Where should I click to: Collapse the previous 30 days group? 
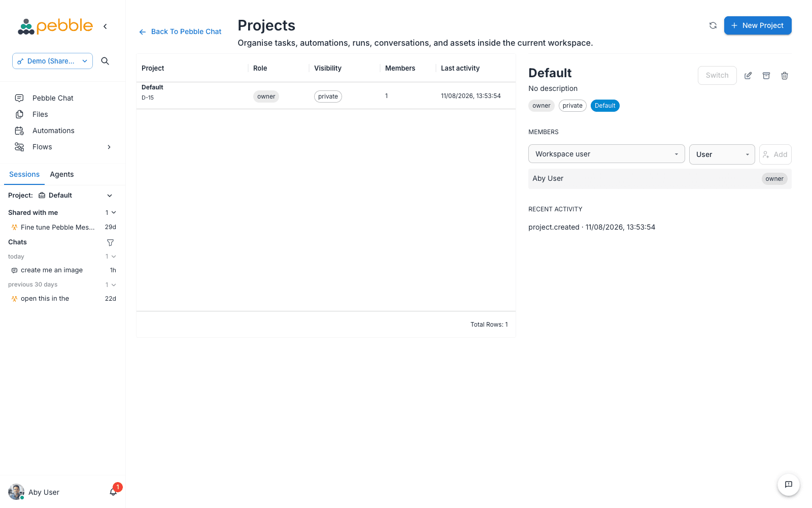point(114,285)
